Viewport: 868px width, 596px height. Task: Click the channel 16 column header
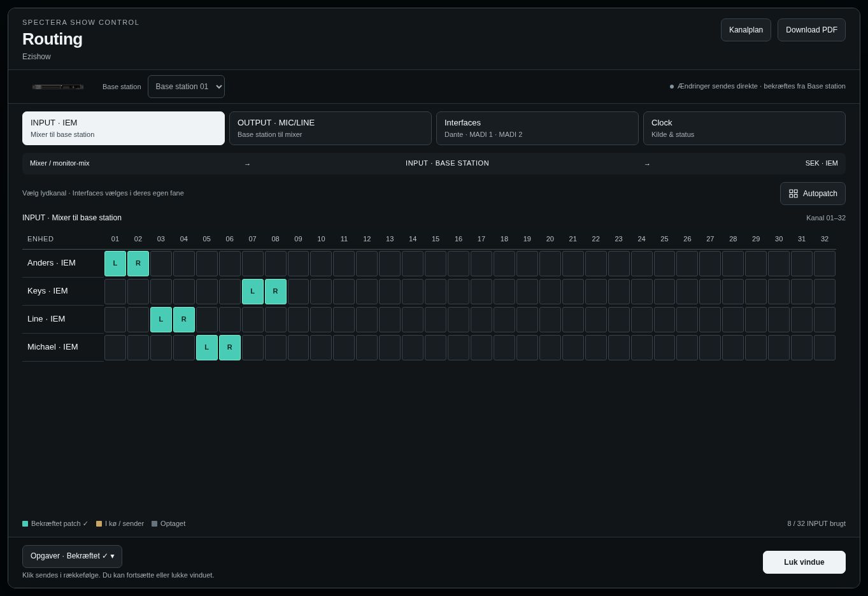tap(459, 239)
